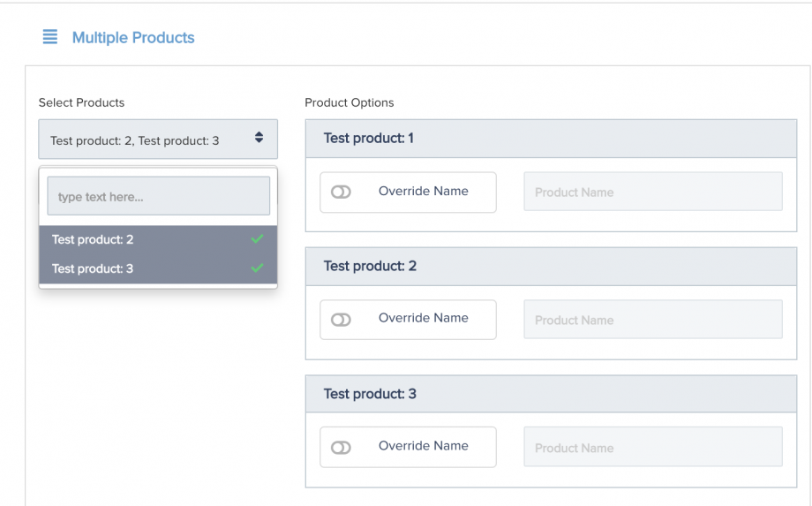Toggle Override Name switch for Test product: 3

pyautogui.click(x=341, y=448)
